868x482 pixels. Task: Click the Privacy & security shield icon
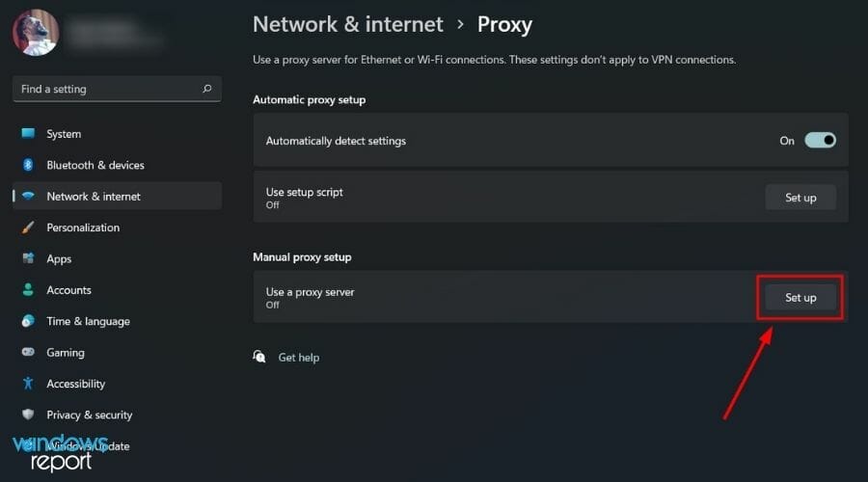(28, 415)
